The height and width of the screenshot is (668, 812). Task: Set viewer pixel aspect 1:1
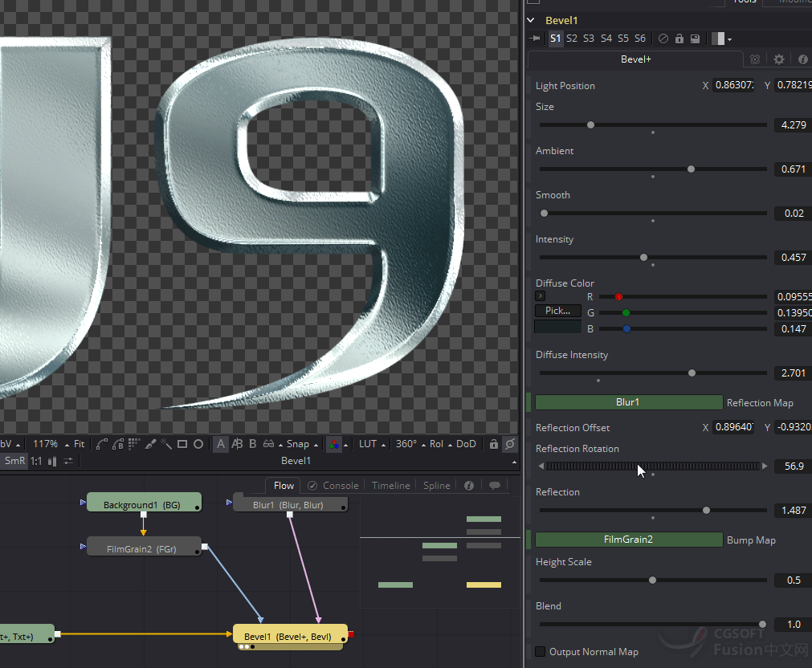tap(35, 461)
